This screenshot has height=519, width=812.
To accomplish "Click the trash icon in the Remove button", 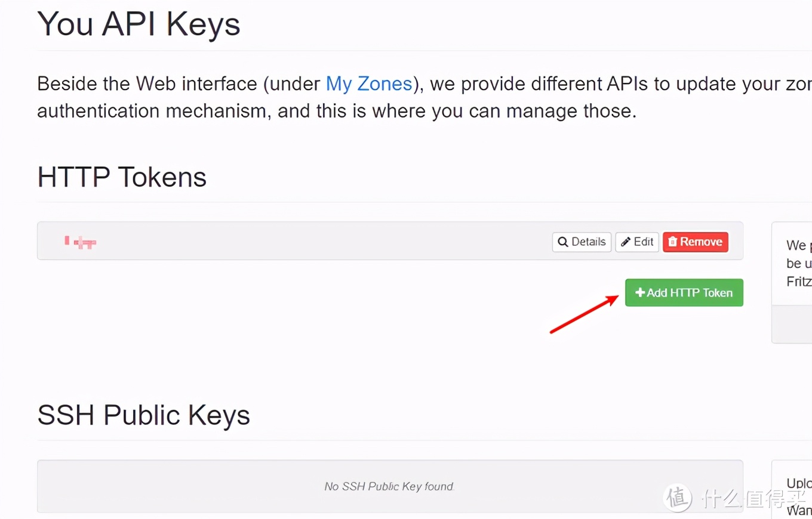I will (x=673, y=242).
